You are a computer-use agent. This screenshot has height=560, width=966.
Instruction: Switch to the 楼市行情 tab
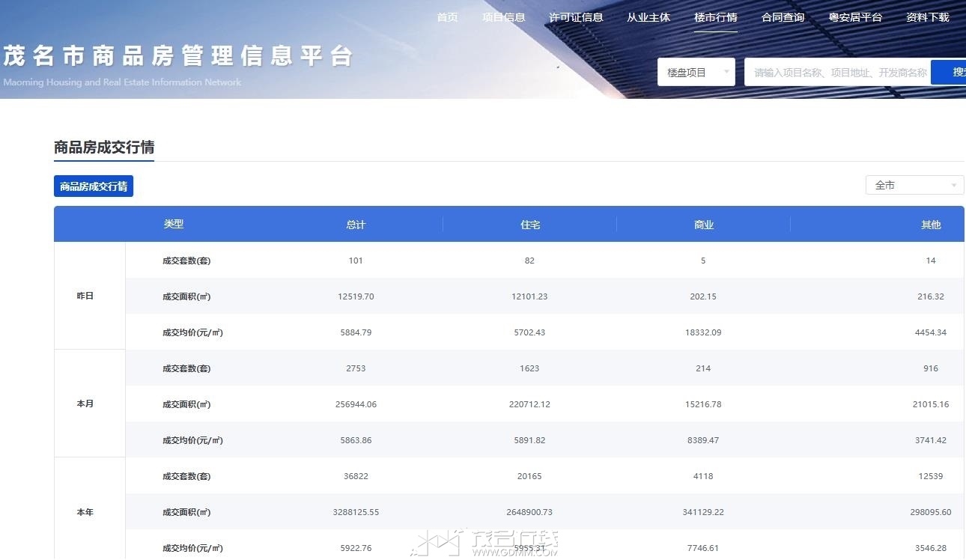(715, 17)
